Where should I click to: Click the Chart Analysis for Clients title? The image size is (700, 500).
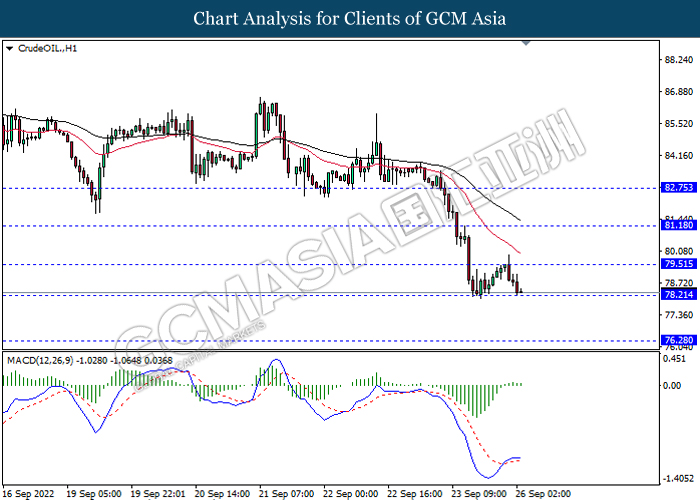pyautogui.click(x=350, y=19)
